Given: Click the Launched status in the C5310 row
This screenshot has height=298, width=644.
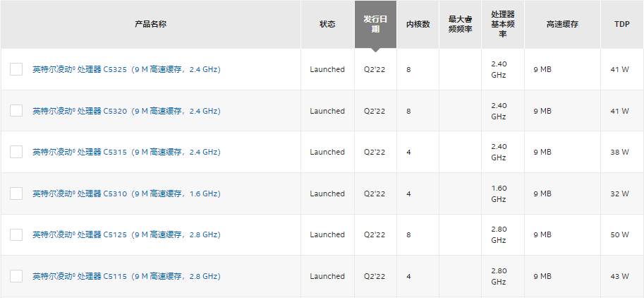Looking at the screenshot, I should [327, 193].
